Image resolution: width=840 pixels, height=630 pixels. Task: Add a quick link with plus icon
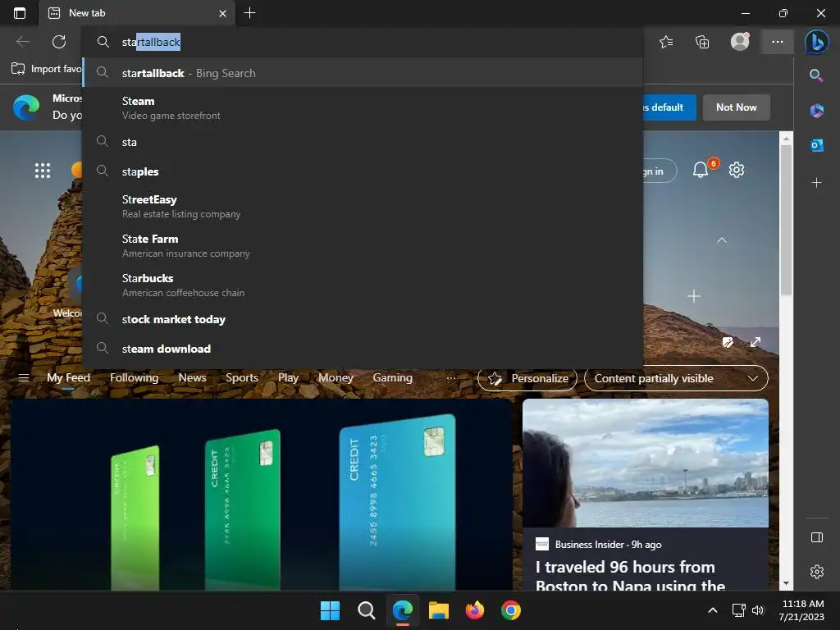(694, 296)
